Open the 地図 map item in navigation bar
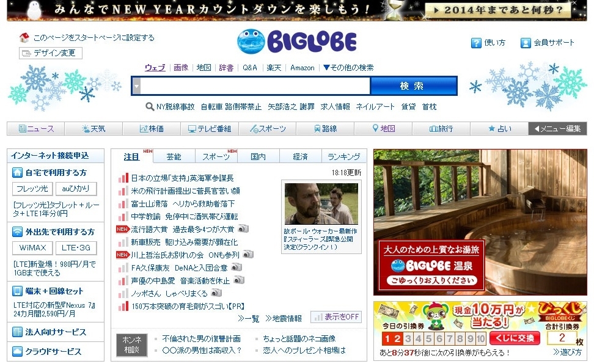The width and height of the screenshot is (594, 364). coord(383,129)
